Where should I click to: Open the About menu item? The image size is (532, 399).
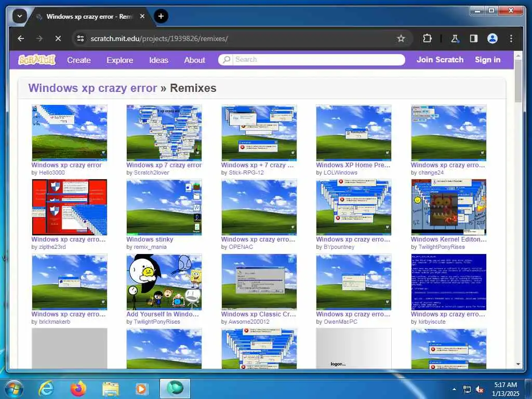pos(194,60)
